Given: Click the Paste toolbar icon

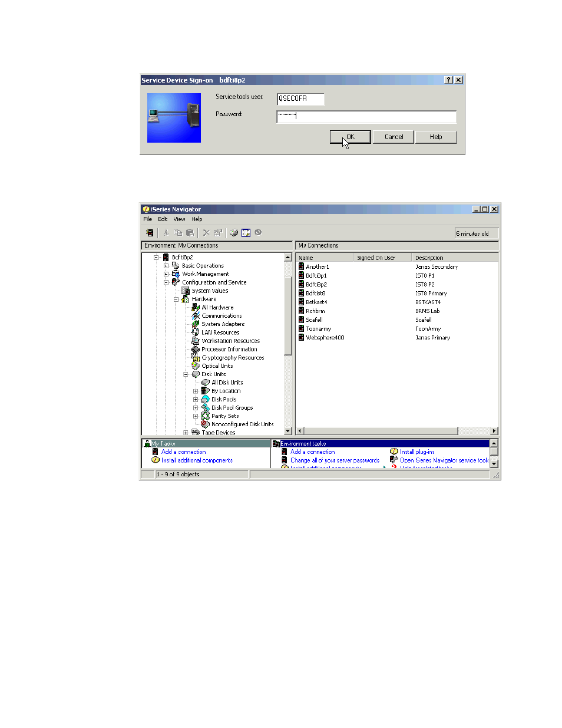Looking at the screenshot, I should tap(190, 233).
